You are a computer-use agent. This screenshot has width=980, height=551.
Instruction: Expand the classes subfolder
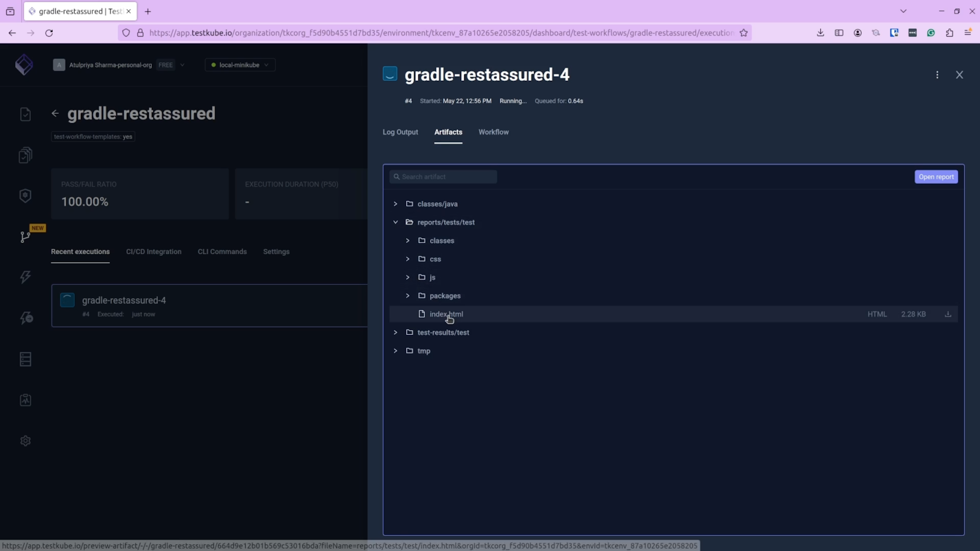point(408,241)
